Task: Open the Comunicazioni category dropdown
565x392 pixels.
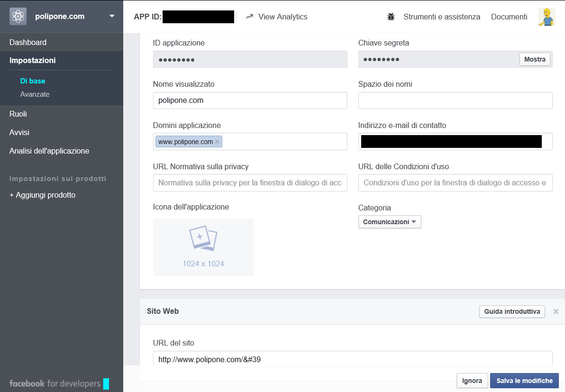Action: pos(390,222)
